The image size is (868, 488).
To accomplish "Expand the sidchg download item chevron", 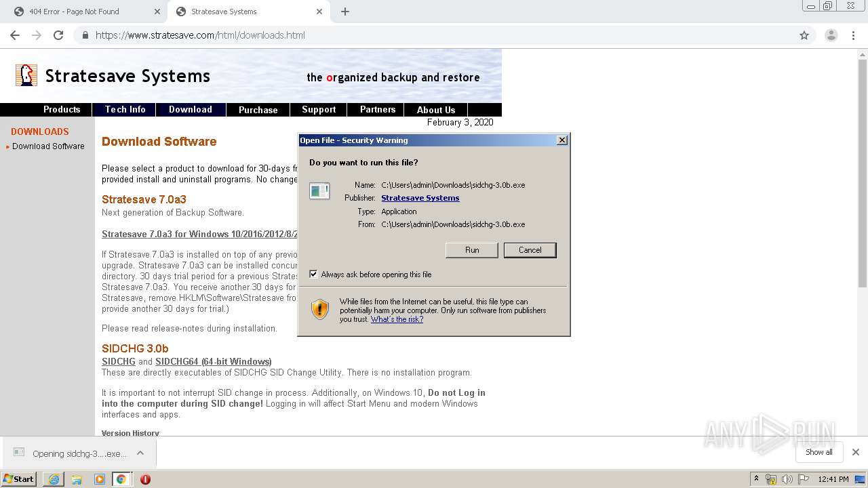I will [140, 453].
